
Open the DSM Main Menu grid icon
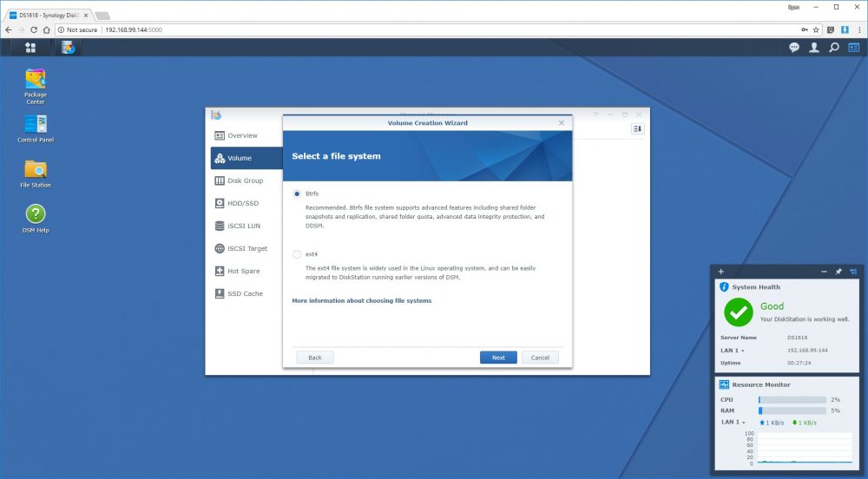click(x=30, y=48)
